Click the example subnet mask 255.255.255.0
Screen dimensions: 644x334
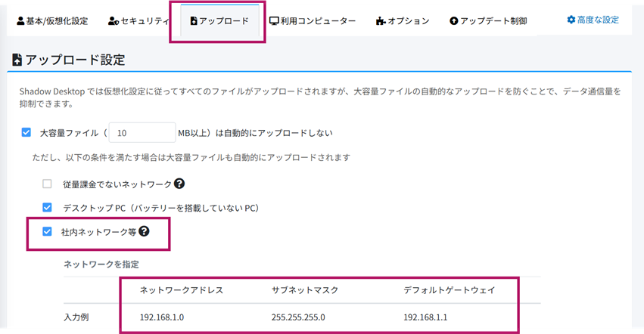click(298, 317)
